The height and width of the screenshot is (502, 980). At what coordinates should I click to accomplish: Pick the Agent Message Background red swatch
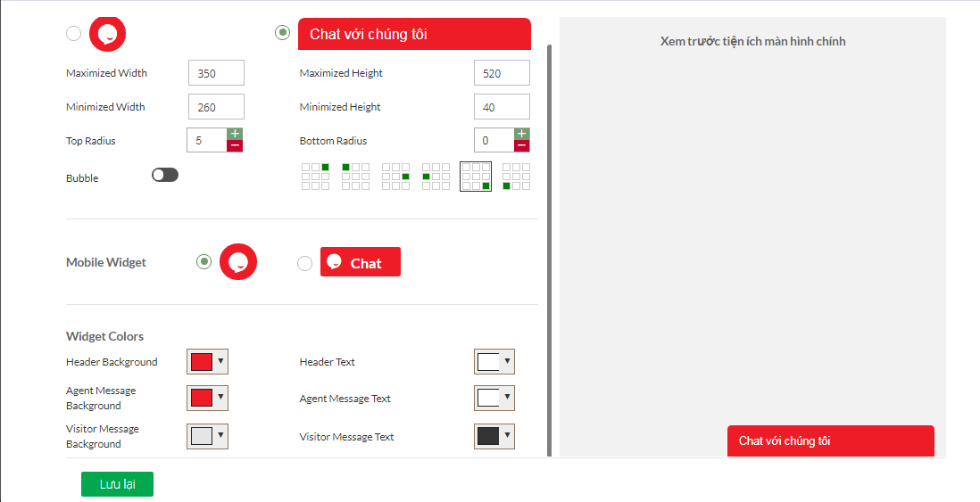click(x=202, y=398)
